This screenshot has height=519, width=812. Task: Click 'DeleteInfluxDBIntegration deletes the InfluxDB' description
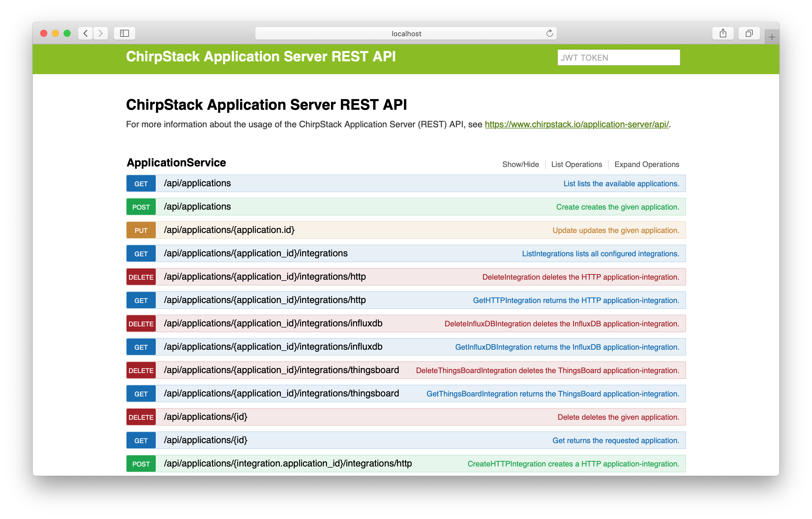(x=562, y=324)
